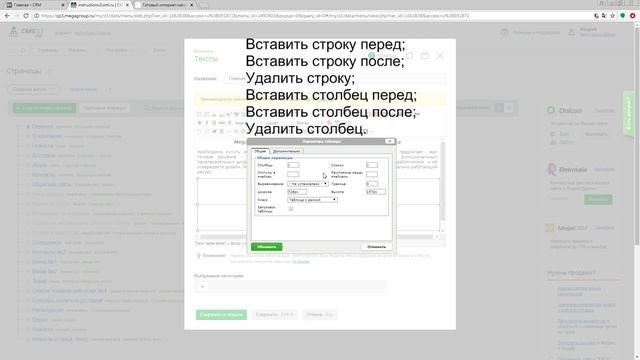Click the Название name input field
This screenshot has height=360, width=640.
tap(335, 78)
